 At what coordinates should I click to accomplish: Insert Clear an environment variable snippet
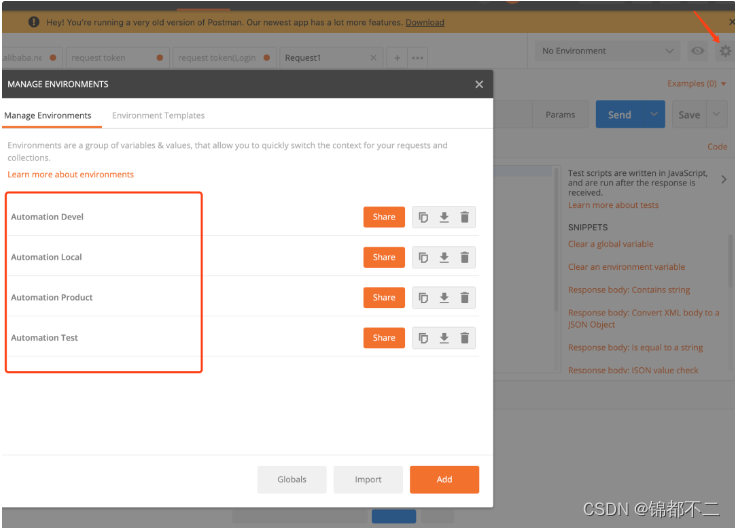pyautogui.click(x=626, y=267)
